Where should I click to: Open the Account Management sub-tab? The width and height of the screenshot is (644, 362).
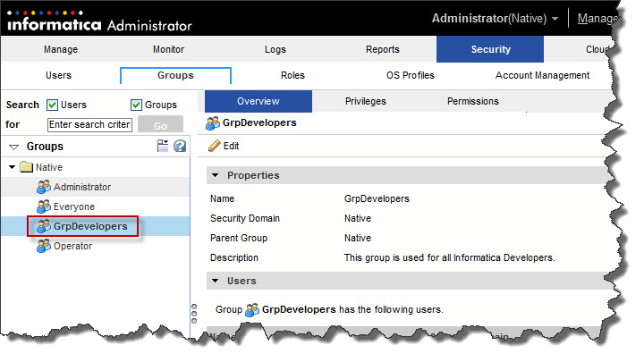click(542, 75)
